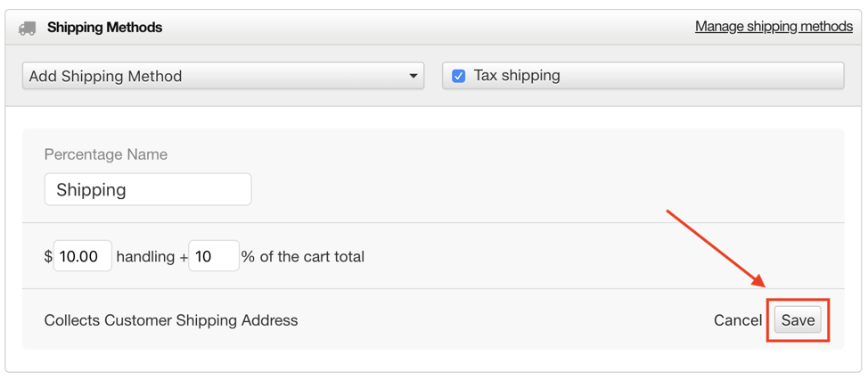This screenshot has height=381, width=868.
Task: Focus the Percentage Name field containing Shipping
Action: click(x=148, y=190)
